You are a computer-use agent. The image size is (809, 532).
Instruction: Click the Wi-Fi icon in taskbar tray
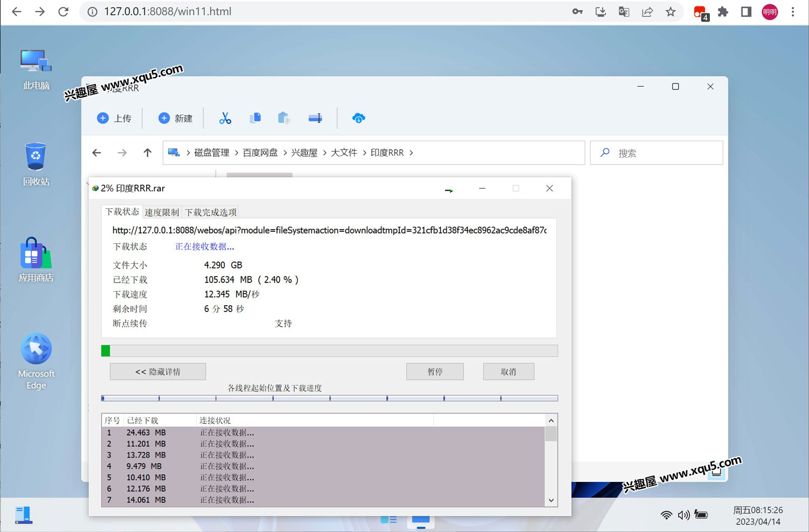[x=667, y=515]
